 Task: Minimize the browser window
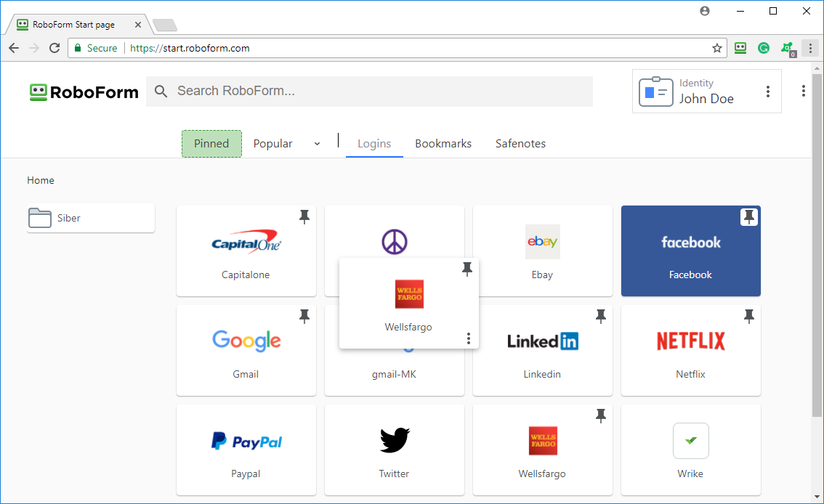[x=740, y=11]
